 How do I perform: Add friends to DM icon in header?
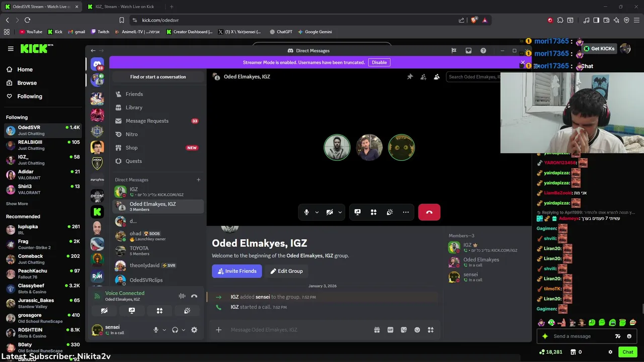coord(423,77)
